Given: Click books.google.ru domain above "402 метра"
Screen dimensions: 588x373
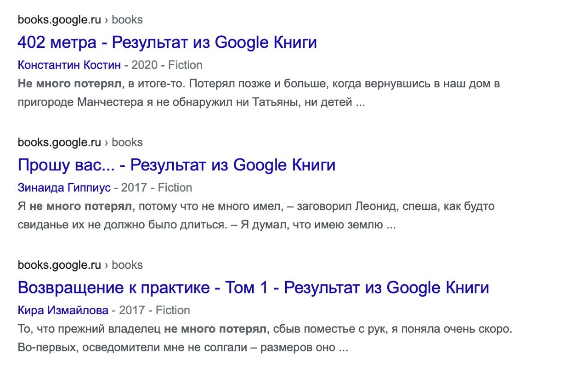Looking at the screenshot, I should (x=59, y=20).
